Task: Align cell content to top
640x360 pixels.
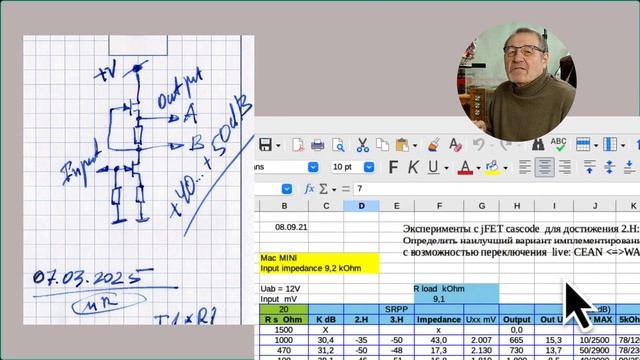Action: [589, 167]
